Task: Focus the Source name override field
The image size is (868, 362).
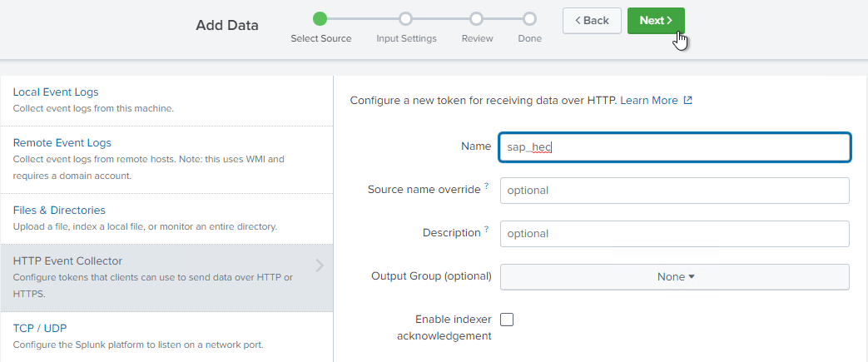Action: click(674, 191)
